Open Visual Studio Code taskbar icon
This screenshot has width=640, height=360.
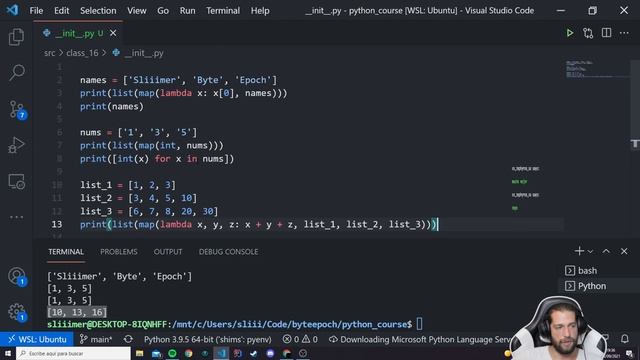click(x=221, y=353)
